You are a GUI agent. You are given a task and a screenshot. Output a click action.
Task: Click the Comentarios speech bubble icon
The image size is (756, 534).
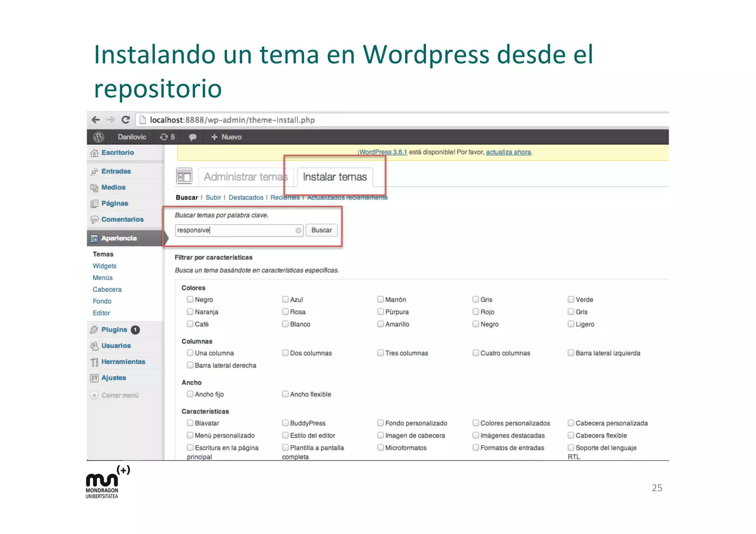coord(94,220)
